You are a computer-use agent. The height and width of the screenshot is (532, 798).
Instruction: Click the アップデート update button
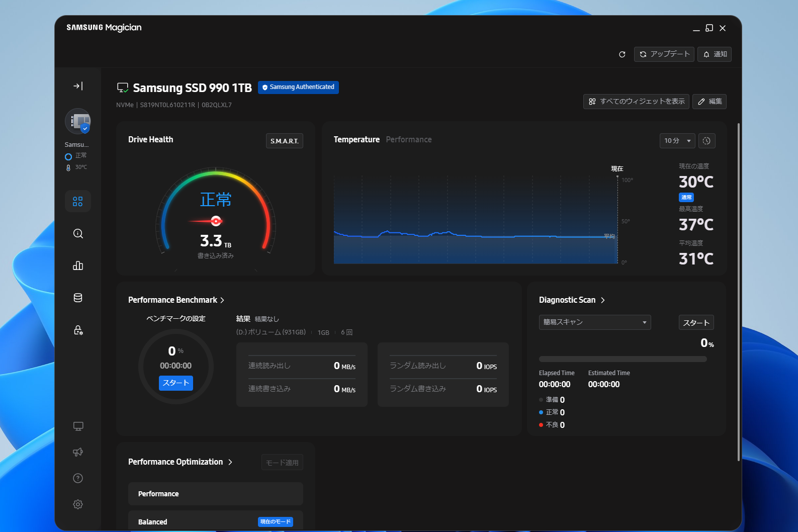point(664,54)
